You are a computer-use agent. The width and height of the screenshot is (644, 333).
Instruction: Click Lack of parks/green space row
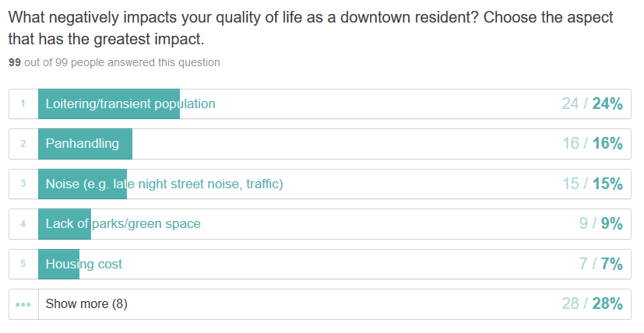pyautogui.click(x=320, y=224)
